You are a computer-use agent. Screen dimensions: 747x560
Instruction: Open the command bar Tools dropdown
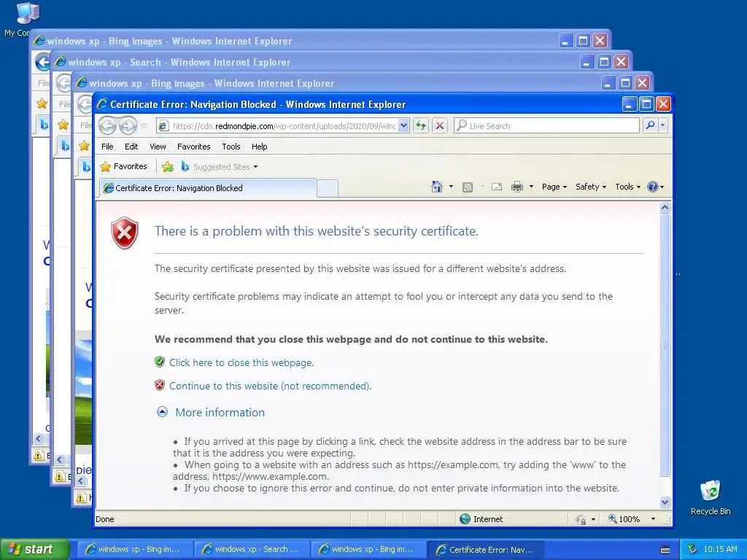pyautogui.click(x=627, y=187)
